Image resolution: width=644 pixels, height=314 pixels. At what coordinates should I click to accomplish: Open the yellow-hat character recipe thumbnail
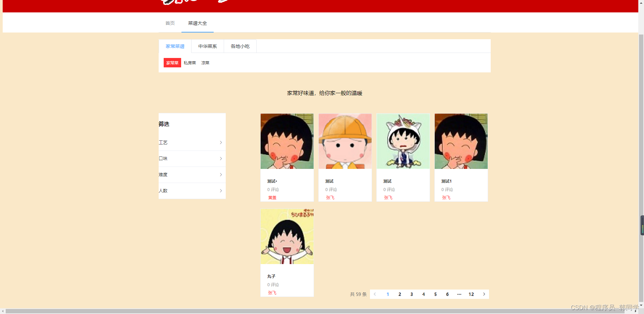tap(345, 141)
